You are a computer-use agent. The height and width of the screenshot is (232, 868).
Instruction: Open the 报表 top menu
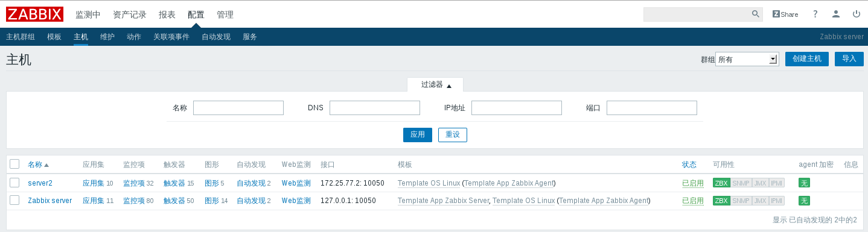[x=167, y=14]
